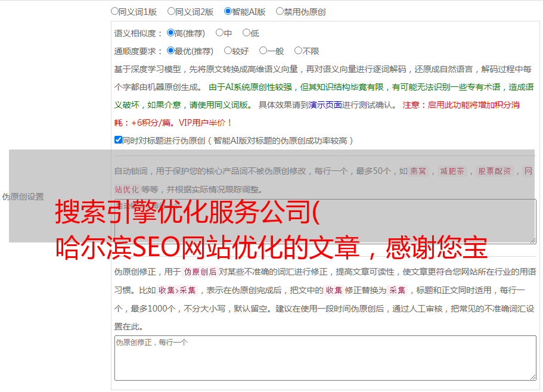The image size is (543, 392).
Task: Choose 较好 for 通顺度要求
Action: tap(228, 51)
